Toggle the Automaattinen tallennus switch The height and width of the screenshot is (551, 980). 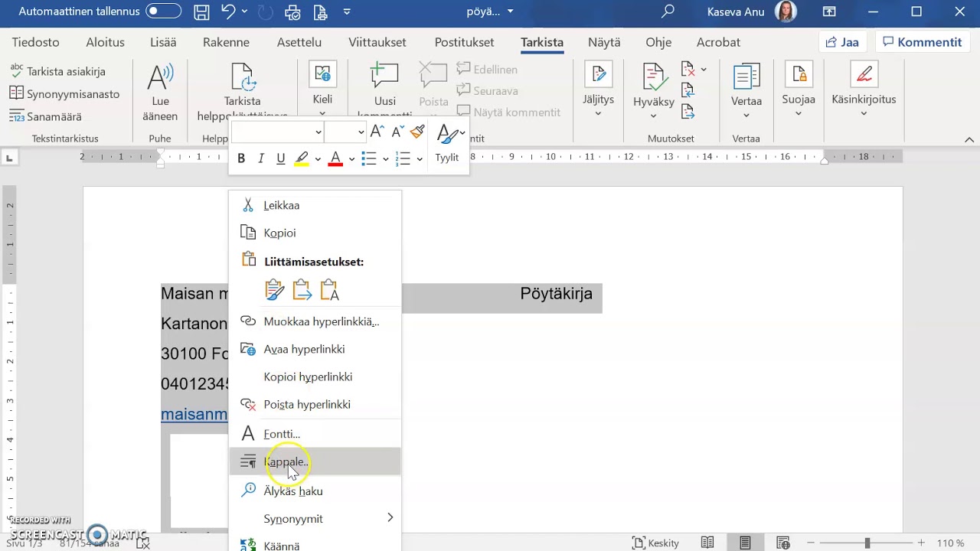click(x=163, y=11)
